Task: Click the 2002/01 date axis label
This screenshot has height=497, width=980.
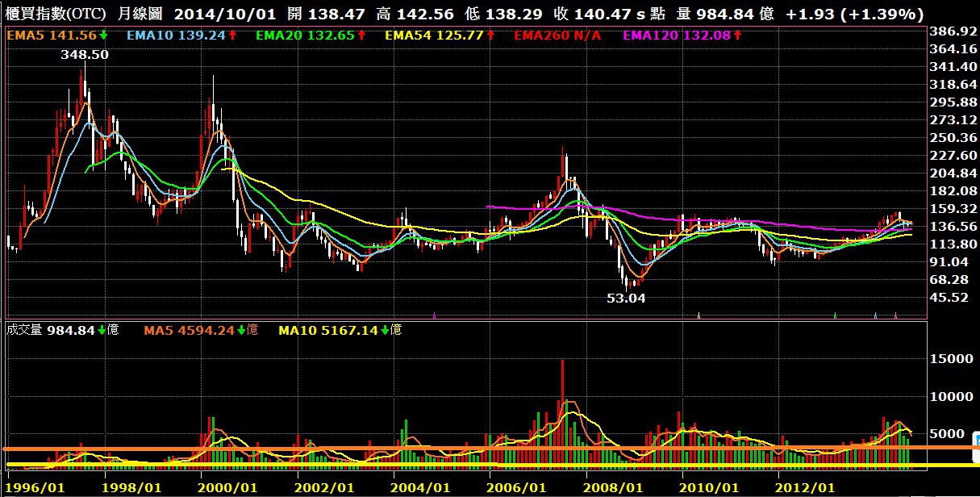Action: point(326,488)
